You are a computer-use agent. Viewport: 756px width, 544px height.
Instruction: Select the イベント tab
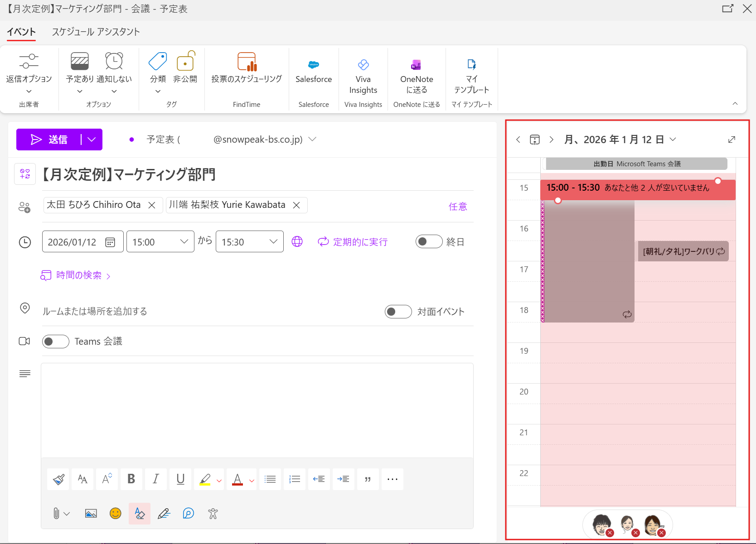pyautogui.click(x=21, y=32)
